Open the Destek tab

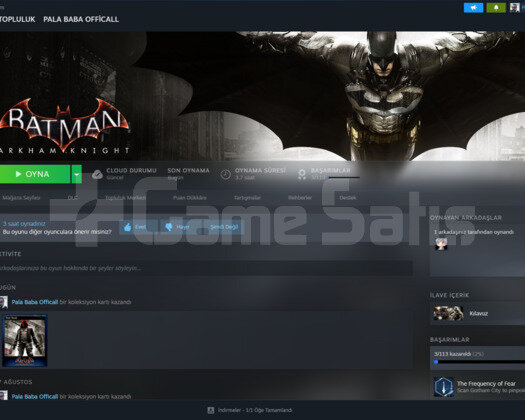[x=348, y=198]
